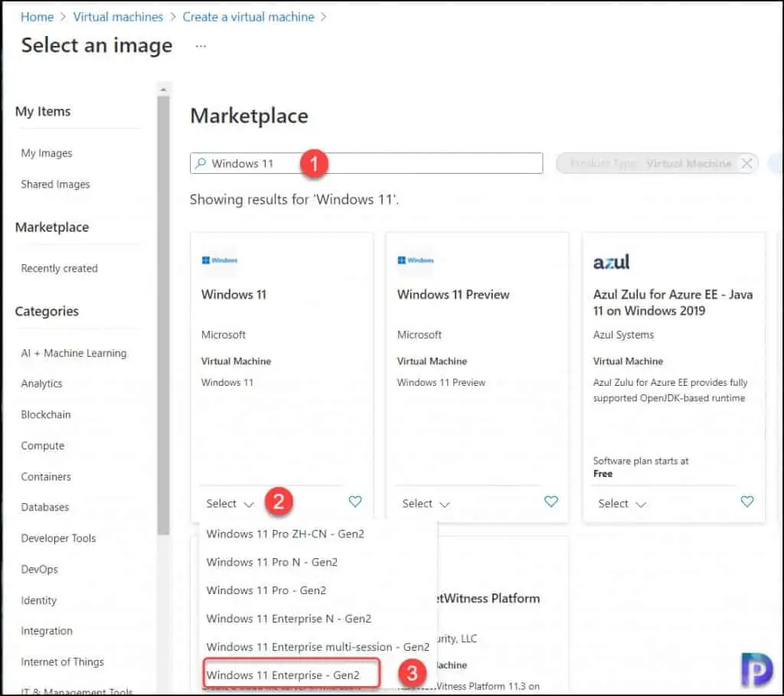Click the azul logo on Azul Zulu card
This screenshot has height=696, width=784.
click(611, 262)
